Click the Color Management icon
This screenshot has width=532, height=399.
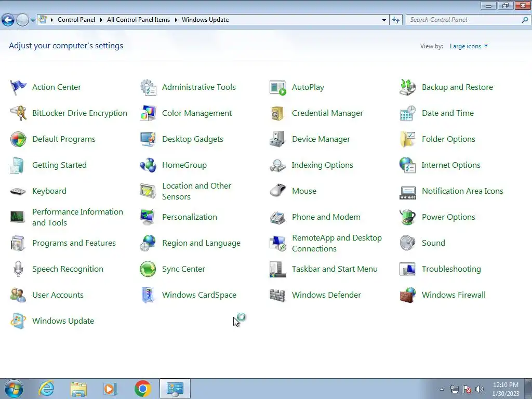[x=148, y=113]
